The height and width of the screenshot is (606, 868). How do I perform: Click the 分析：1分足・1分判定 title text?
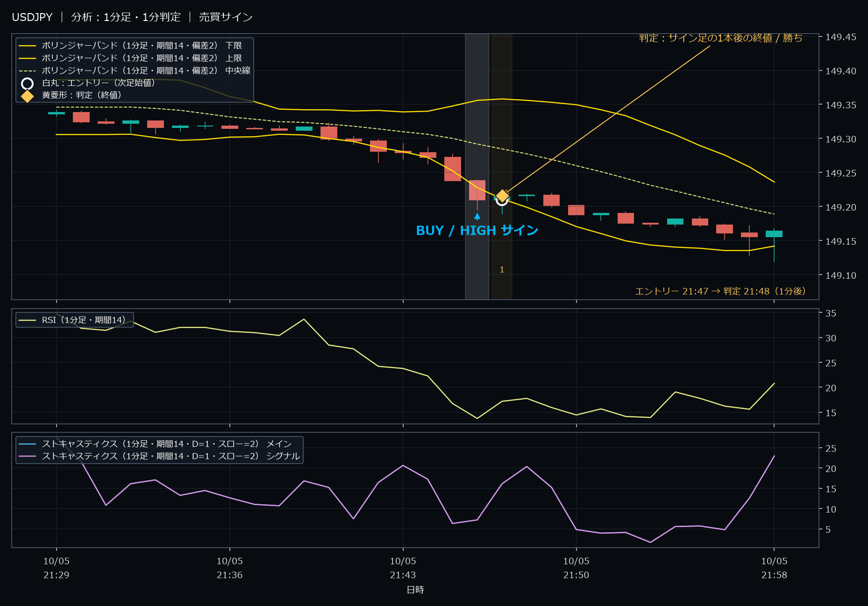click(126, 17)
